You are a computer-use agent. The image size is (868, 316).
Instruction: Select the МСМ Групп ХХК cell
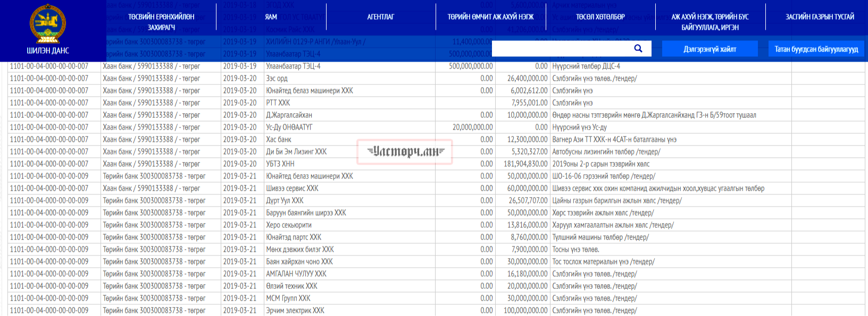288,298
